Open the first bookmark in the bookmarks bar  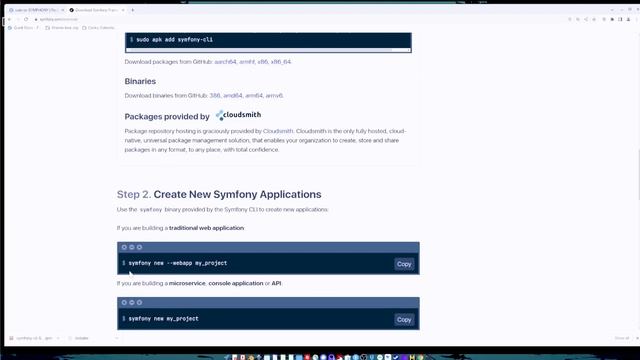pos(23,28)
